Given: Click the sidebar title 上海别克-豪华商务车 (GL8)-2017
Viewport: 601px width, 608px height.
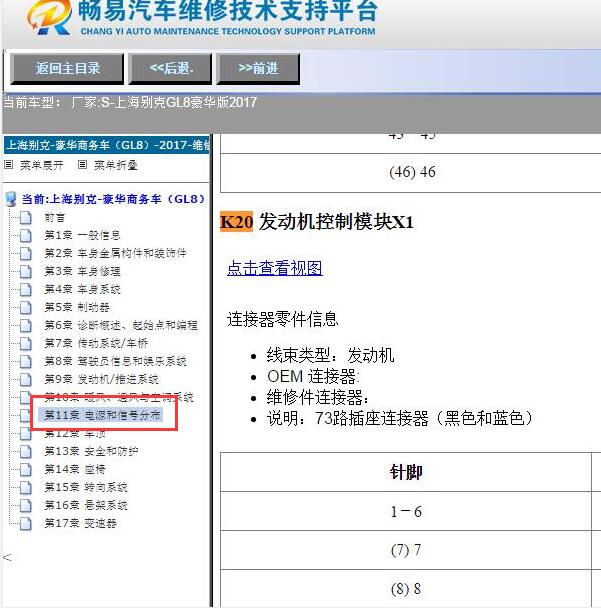Looking at the screenshot, I should 107,145.
